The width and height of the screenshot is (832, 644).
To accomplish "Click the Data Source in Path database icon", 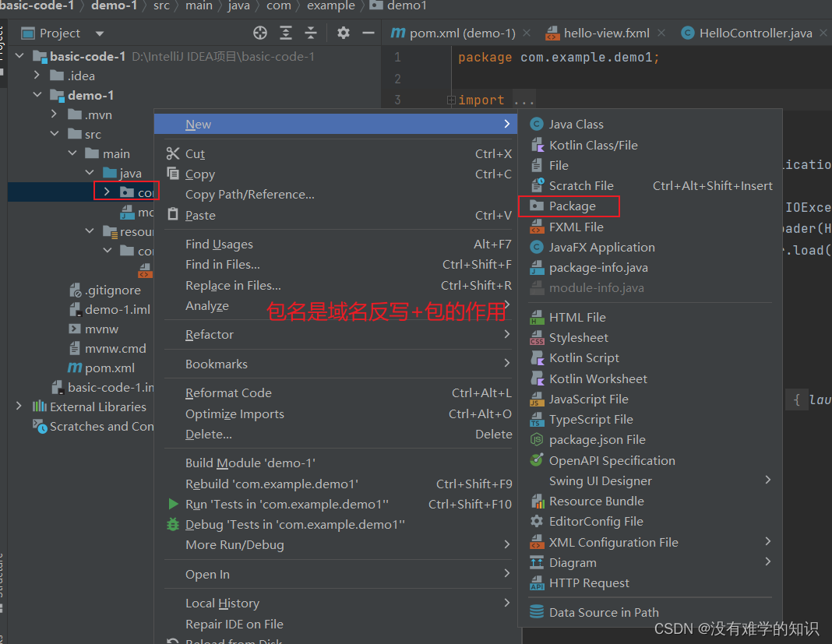I will pos(537,611).
